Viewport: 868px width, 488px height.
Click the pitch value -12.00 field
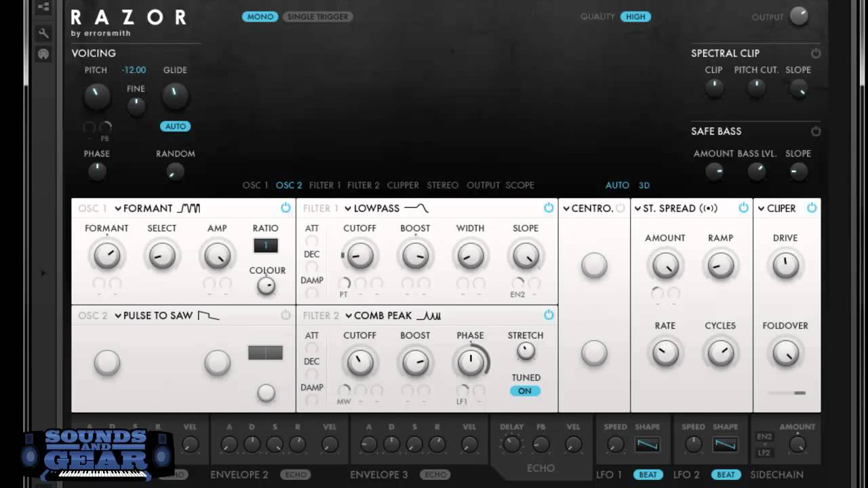click(x=134, y=70)
